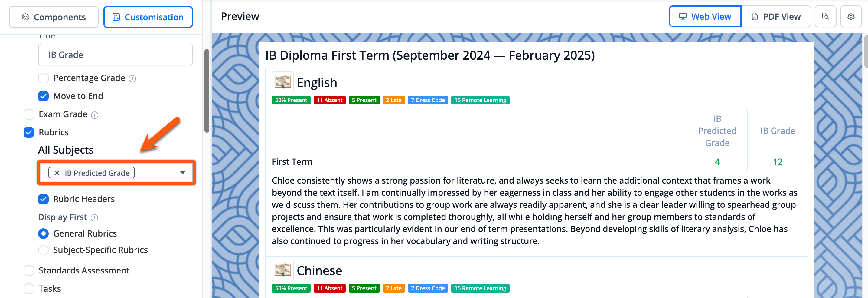Switch preview to PDF View
Screen dimensions: 868x298
tap(776, 17)
